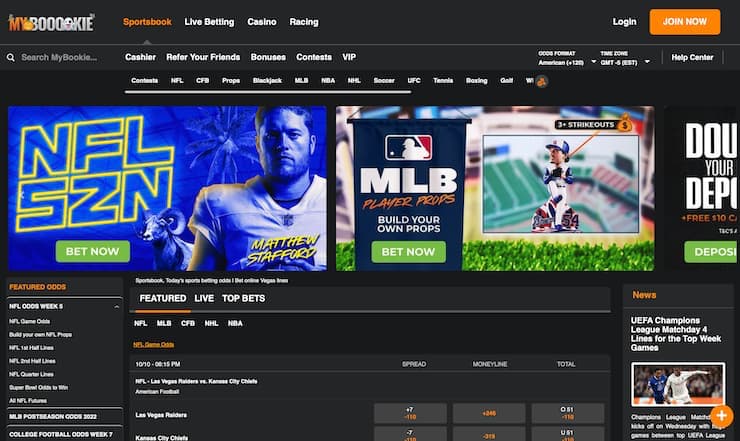Viewport: 740px width, 441px height.
Task: Select Golf in the shortcut bar
Action: coord(506,81)
